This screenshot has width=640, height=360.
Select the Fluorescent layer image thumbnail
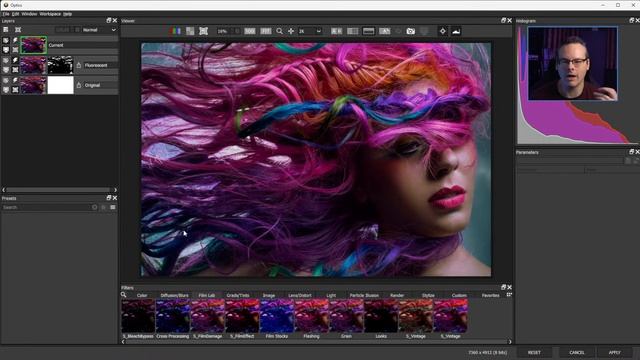33,65
